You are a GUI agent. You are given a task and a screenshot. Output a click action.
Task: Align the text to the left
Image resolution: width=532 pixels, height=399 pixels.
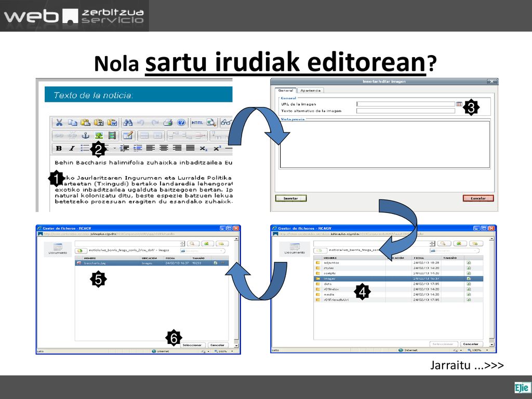(151, 148)
